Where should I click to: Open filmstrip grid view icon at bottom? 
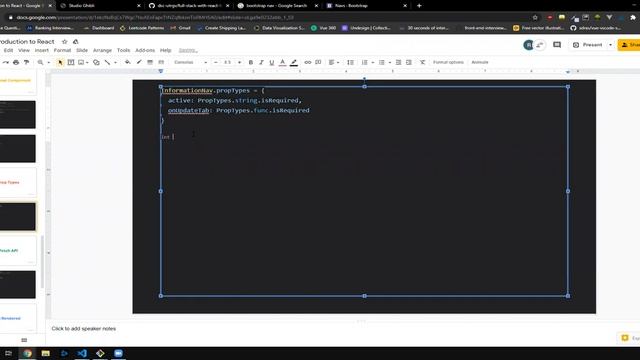(24, 340)
